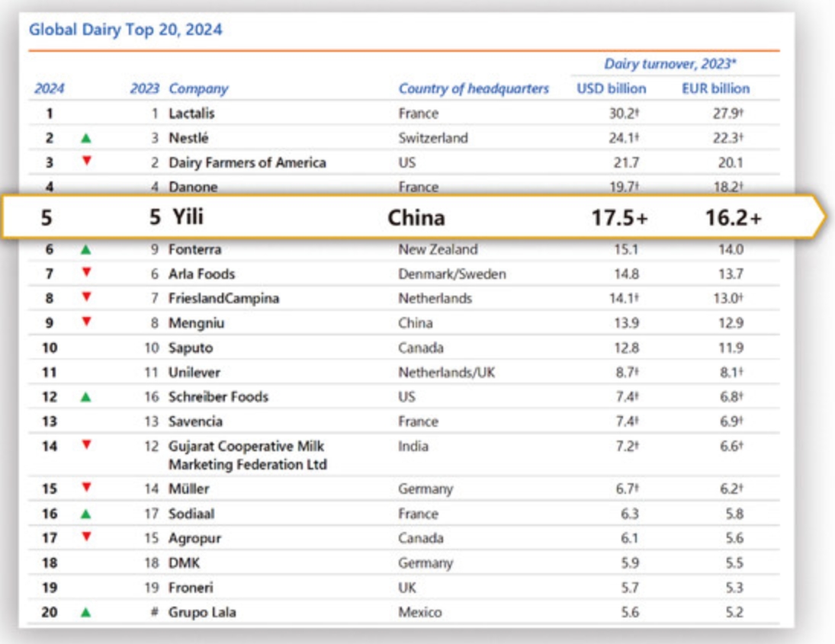Click Saputo USD value '12.8'
Image resolution: width=835 pixels, height=644 pixels.
(x=626, y=348)
